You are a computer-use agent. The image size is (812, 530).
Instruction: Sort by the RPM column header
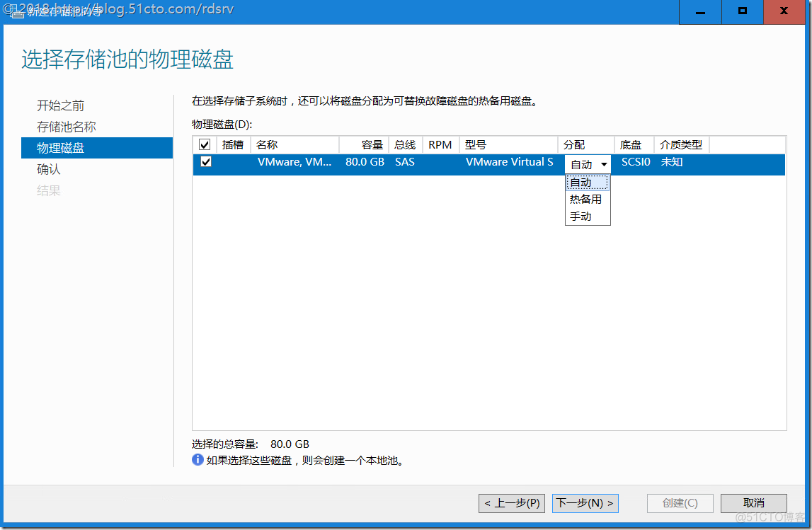[x=441, y=145]
